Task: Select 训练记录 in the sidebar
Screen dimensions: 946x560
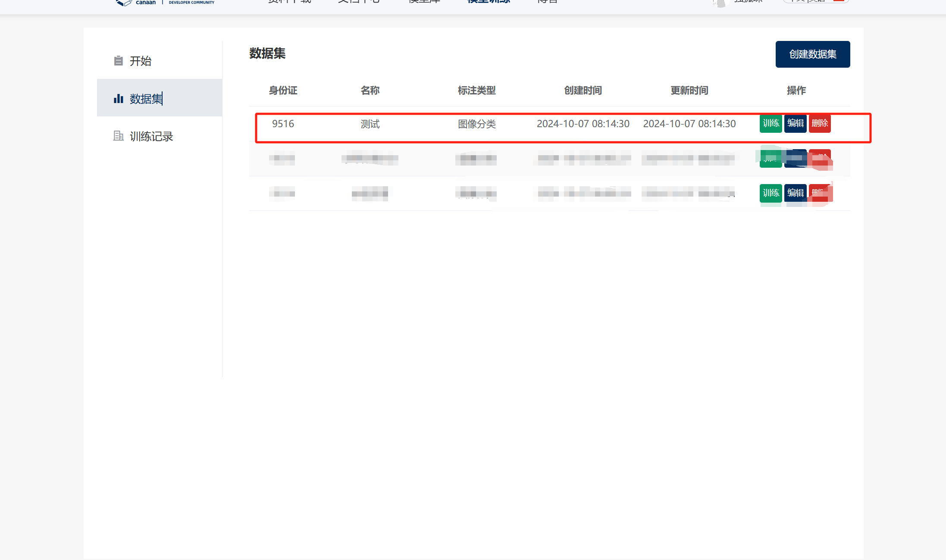Action: (x=151, y=137)
